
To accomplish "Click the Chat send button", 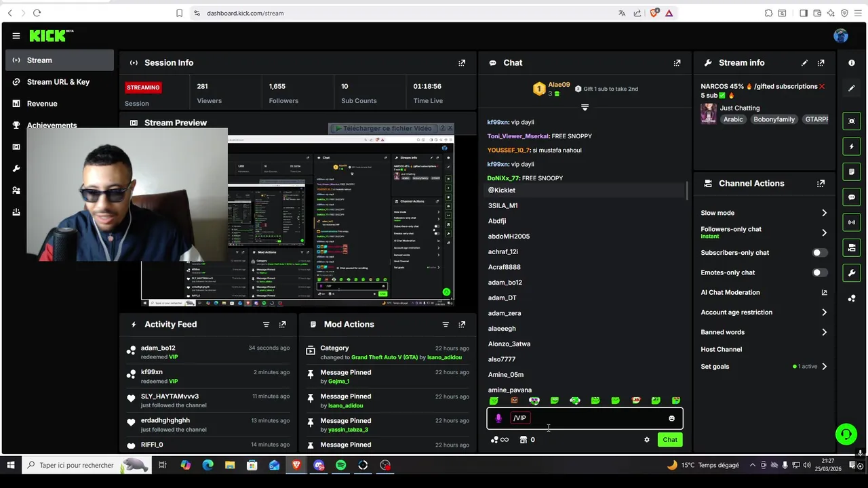I will pyautogui.click(x=670, y=440).
